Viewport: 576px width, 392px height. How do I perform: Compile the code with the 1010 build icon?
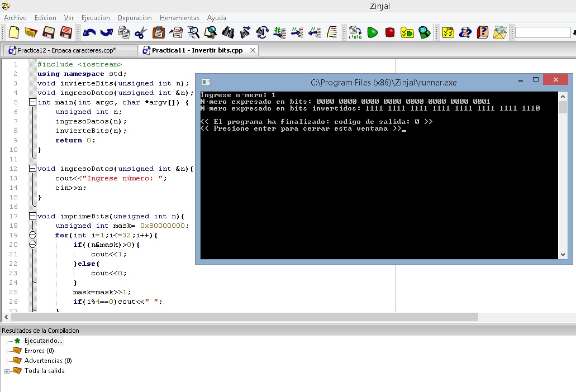[x=356, y=32]
